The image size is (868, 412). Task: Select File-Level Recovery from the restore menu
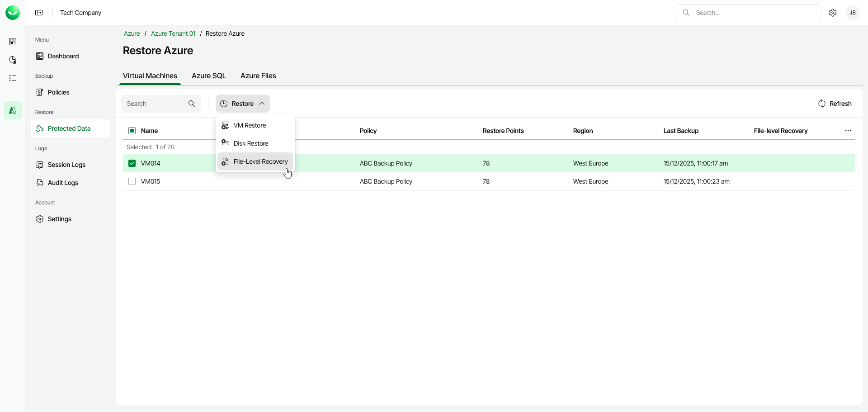260,161
